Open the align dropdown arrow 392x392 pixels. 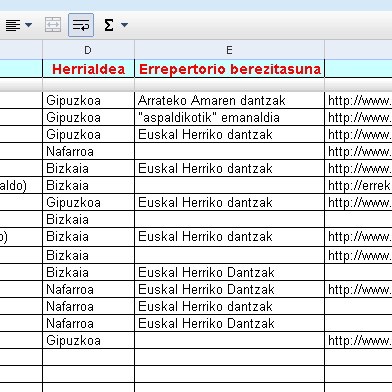(29, 25)
